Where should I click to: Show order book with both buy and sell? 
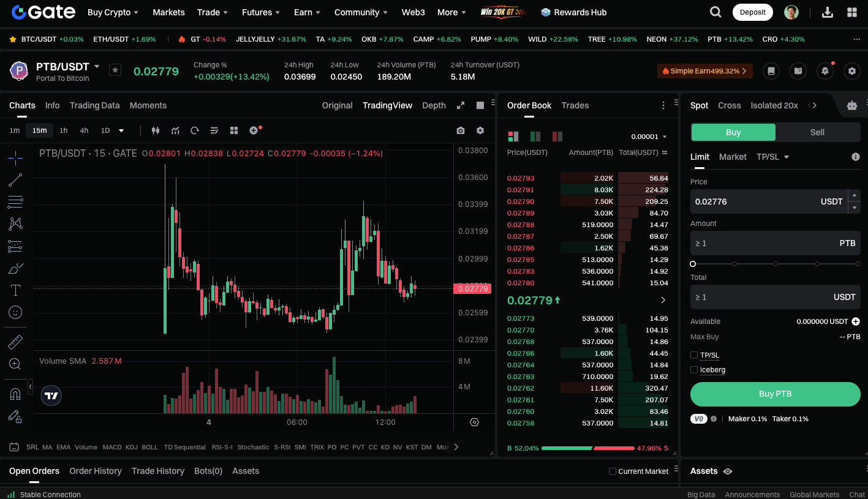point(513,136)
